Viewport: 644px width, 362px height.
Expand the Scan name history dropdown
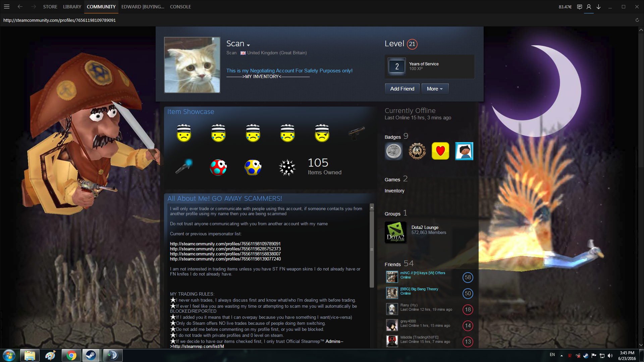click(x=248, y=45)
